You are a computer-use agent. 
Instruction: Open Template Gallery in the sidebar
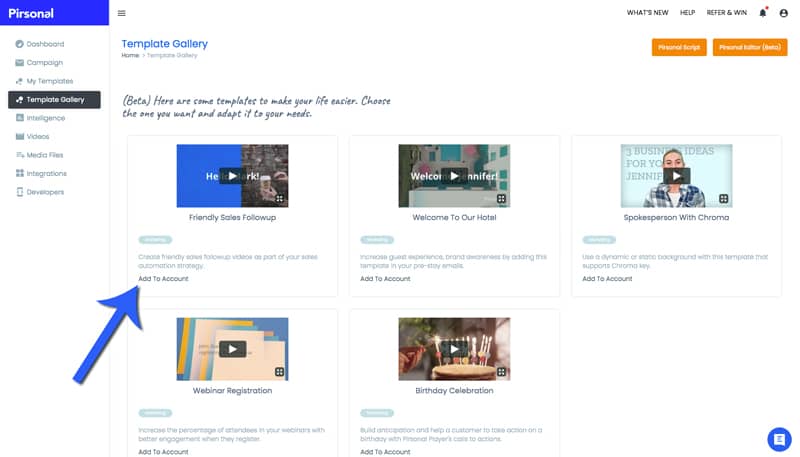tap(54, 99)
